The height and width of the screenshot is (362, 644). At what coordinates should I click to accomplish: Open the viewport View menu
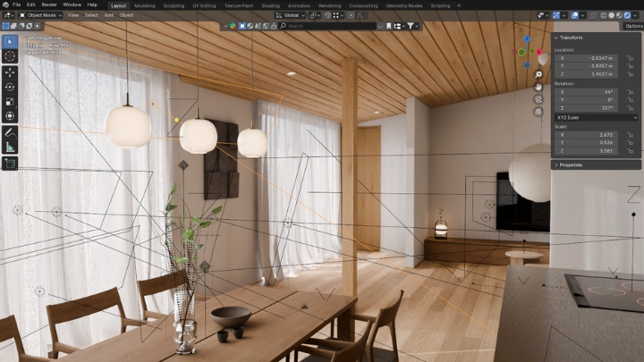click(73, 15)
